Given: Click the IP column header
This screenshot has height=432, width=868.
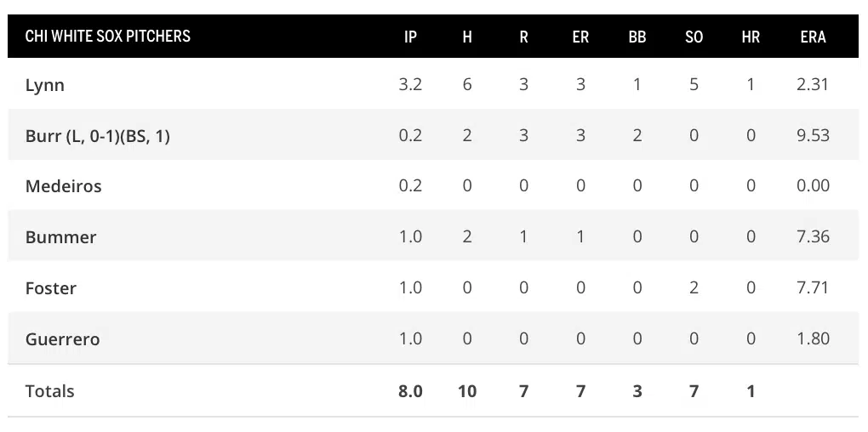Looking at the screenshot, I should click(x=410, y=37).
